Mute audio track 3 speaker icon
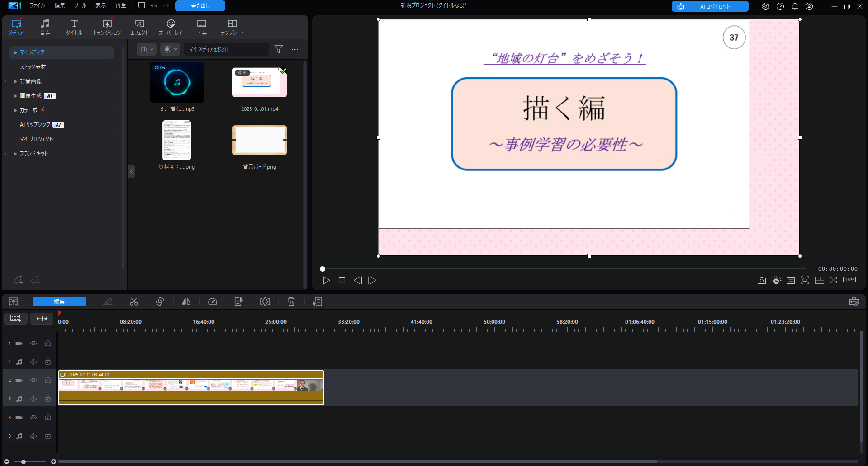 [x=33, y=436]
